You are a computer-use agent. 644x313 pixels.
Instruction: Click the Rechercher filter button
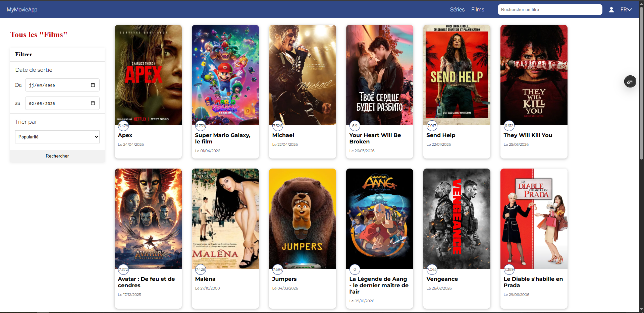coord(57,156)
